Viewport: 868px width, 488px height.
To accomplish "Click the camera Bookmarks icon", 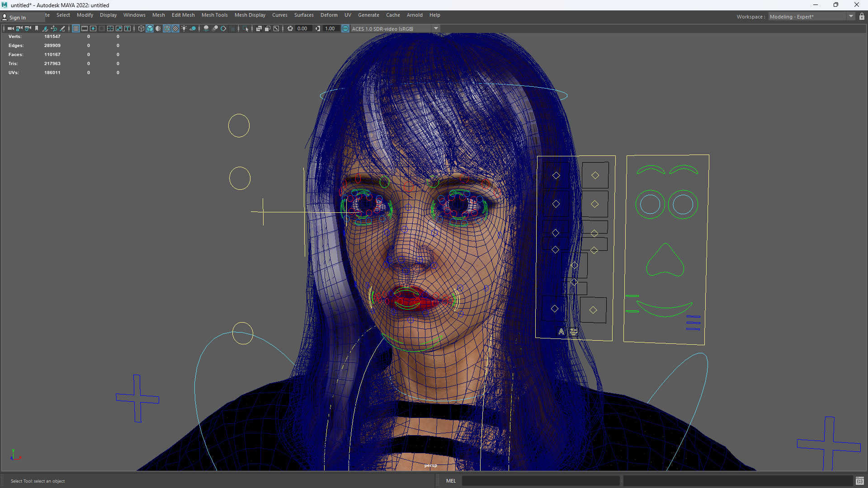I will 37,28.
